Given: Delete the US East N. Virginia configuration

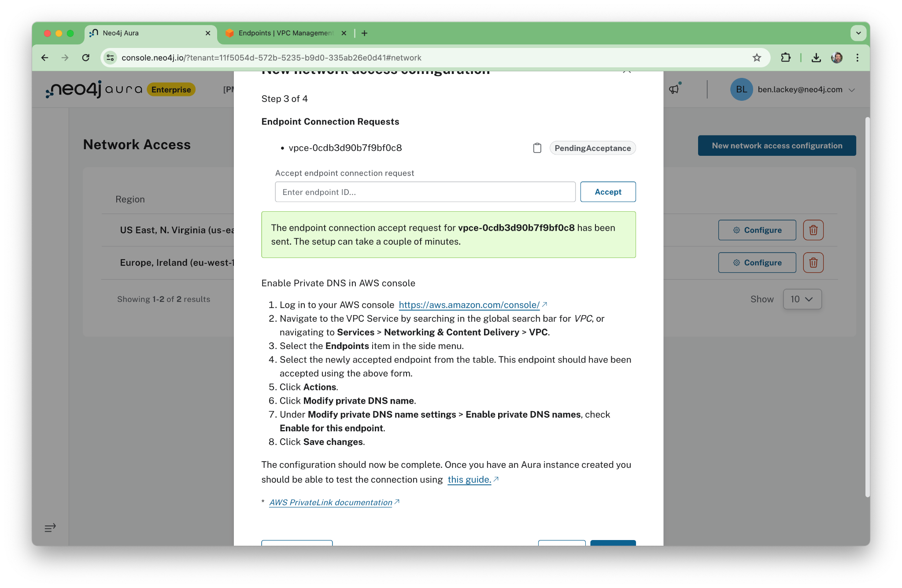Looking at the screenshot, I should click(813, 230).
